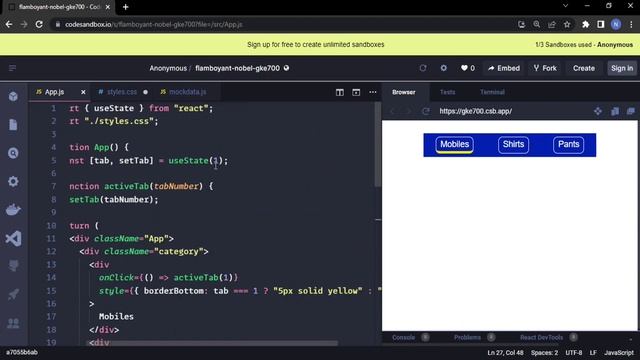The width and height of the screenshot is (640, 360).
Task: Click UTF-8 encoding in status bar
Action: click(x=573, y=353)
